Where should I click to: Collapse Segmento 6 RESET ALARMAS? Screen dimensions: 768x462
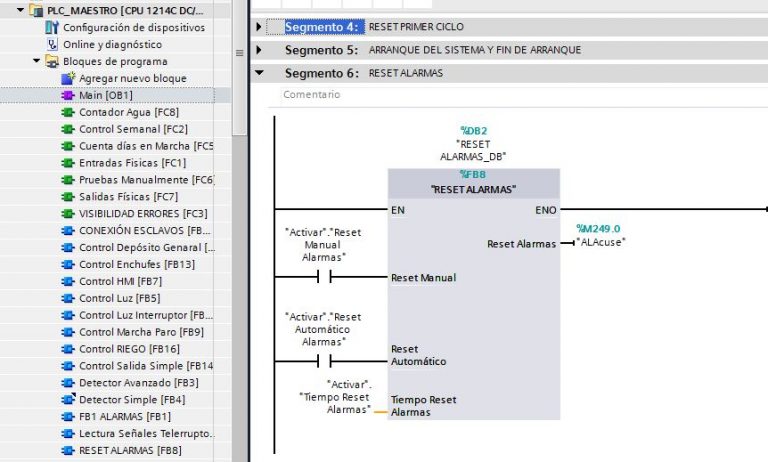[x=260, y=73]
